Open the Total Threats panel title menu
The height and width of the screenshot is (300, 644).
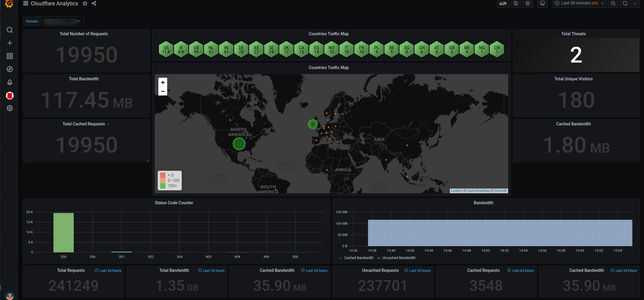click(x=574, y=34)
